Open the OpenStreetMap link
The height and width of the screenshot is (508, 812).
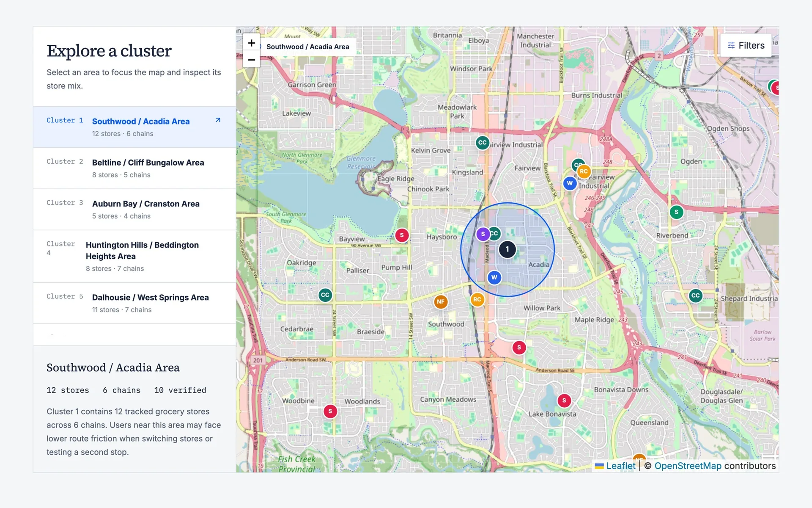point(688,466)
